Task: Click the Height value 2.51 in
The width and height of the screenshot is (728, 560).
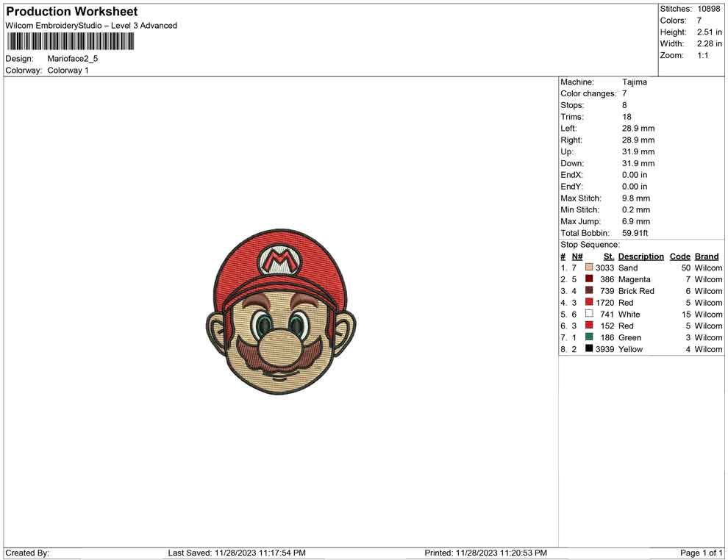Action: 710,32
